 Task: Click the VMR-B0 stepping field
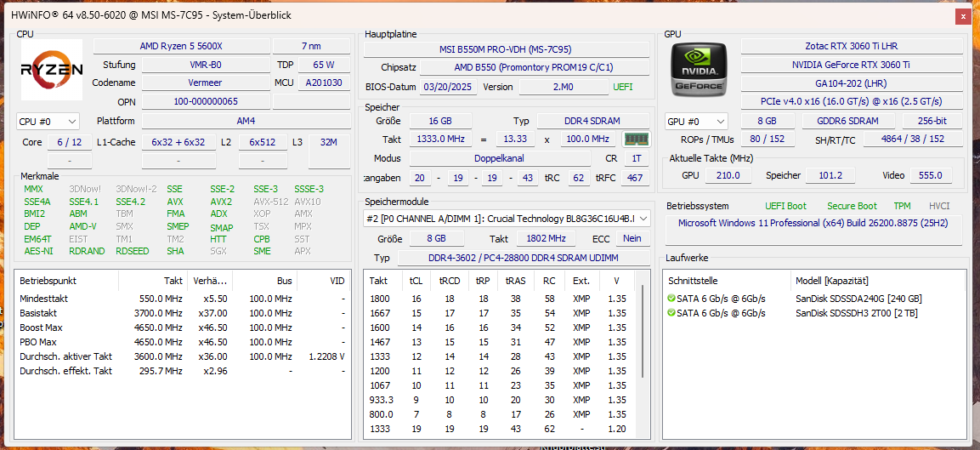(x=205, y=65)
